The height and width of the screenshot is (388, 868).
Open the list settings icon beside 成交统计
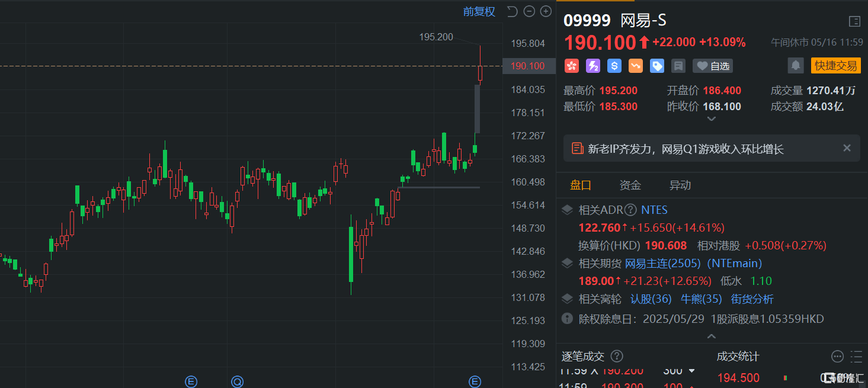click(856, 356)
